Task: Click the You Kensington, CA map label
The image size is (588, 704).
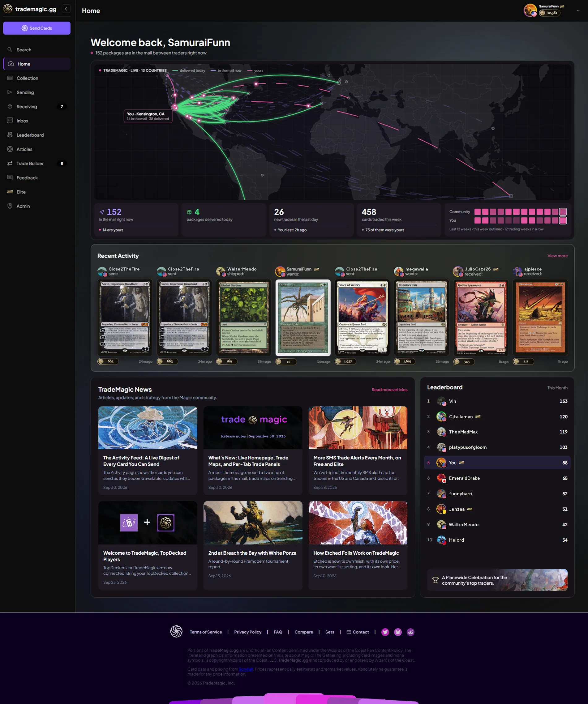Action: click(148, 116)
